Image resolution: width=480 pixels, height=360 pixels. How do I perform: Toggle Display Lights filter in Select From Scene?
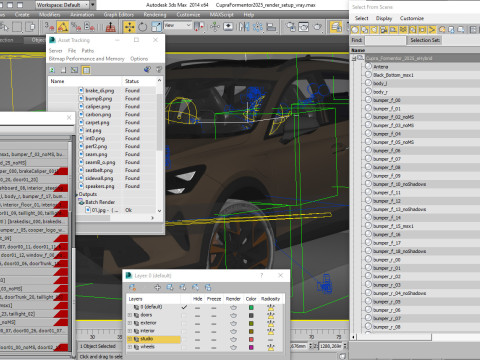click(x=374, y=30)
